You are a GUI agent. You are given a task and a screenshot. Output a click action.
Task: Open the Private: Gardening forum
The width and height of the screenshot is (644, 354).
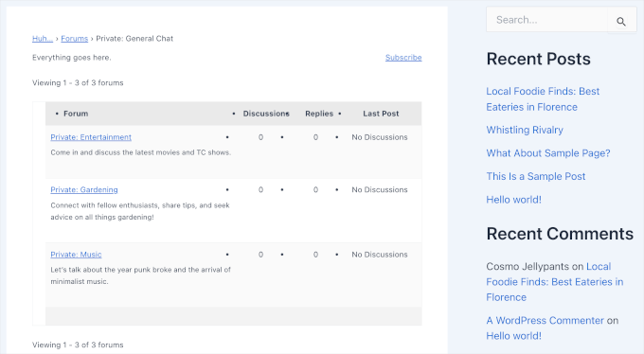[x=84, y=189]
